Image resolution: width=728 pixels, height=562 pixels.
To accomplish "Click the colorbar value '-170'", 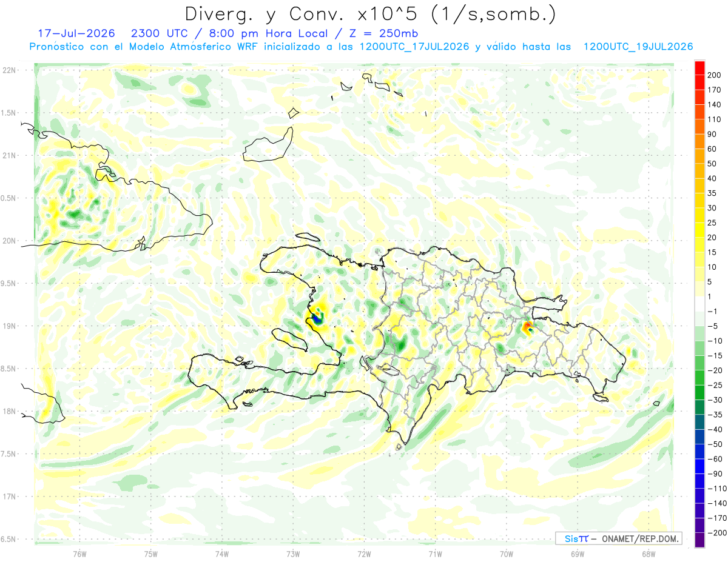I will 717,518.
